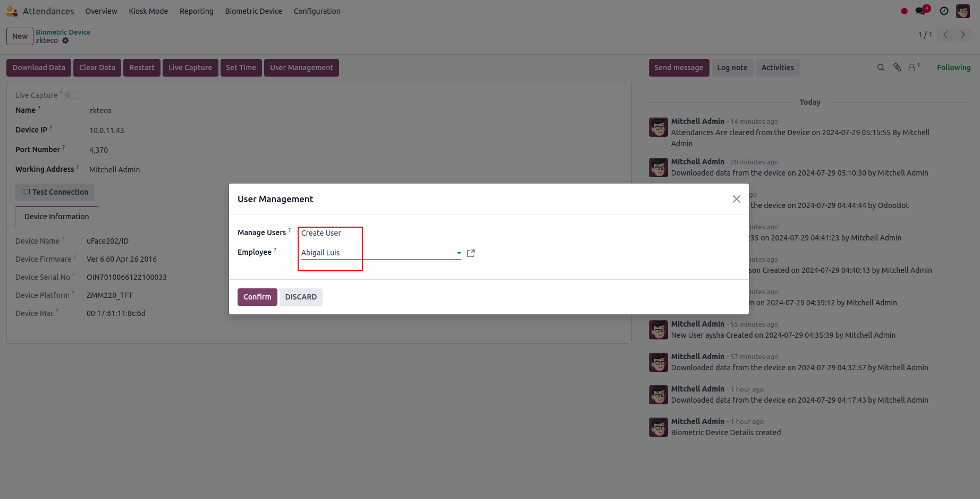
Task: Open the Employee external link icon
Action: pyautogui.click(x=470, y=253)
